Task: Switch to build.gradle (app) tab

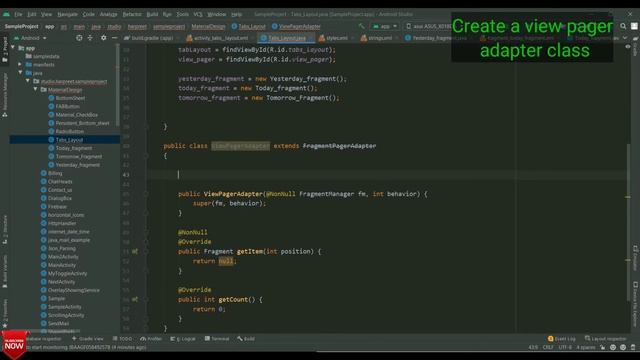Action: point(151,38)
